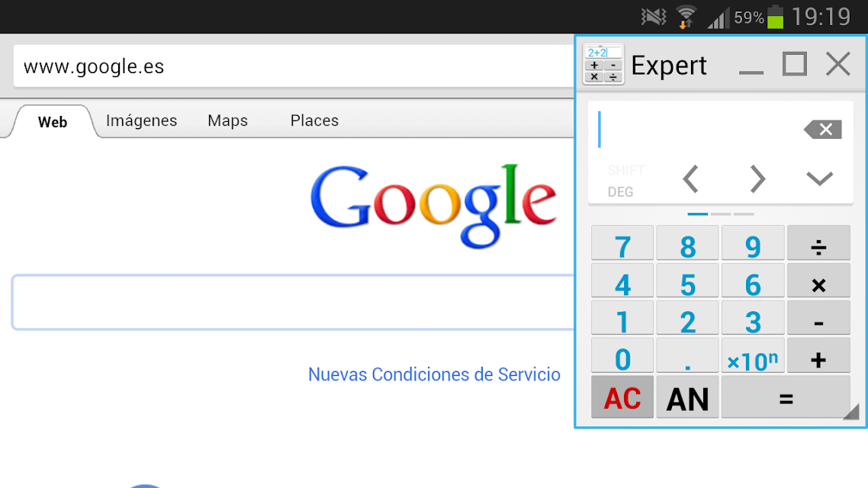Screen dimensions: 868x488
Task: Tap digit 4 on calculator
Action: (x=622, y=281)
